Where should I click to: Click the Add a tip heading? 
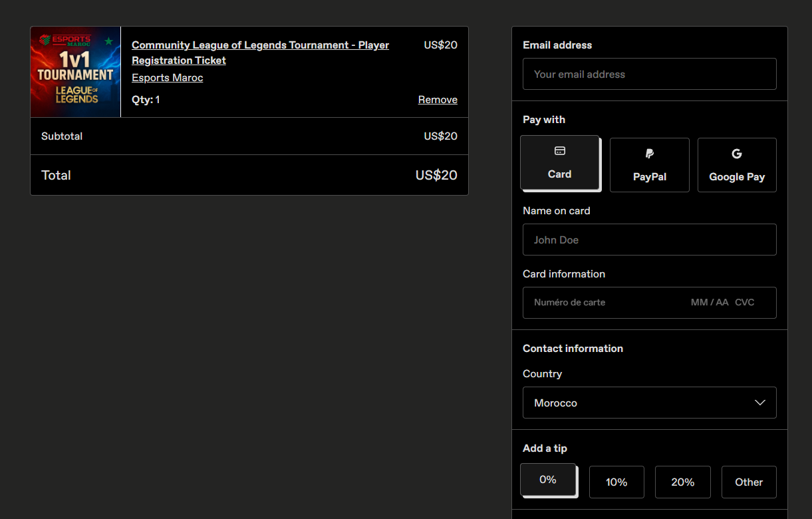tap(545, 448)
